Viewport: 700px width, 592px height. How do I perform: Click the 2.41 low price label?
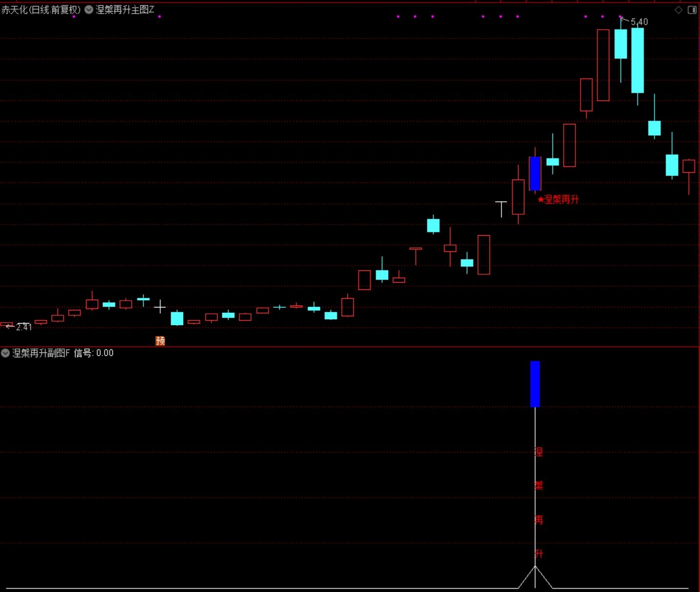coord(23,327)
